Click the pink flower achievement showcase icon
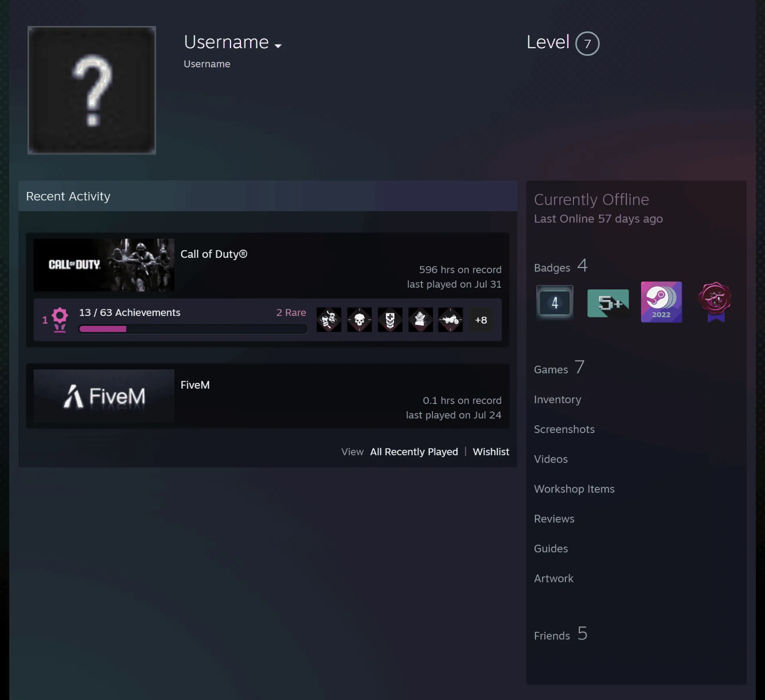The image size is (765, 700). (60, 320)
